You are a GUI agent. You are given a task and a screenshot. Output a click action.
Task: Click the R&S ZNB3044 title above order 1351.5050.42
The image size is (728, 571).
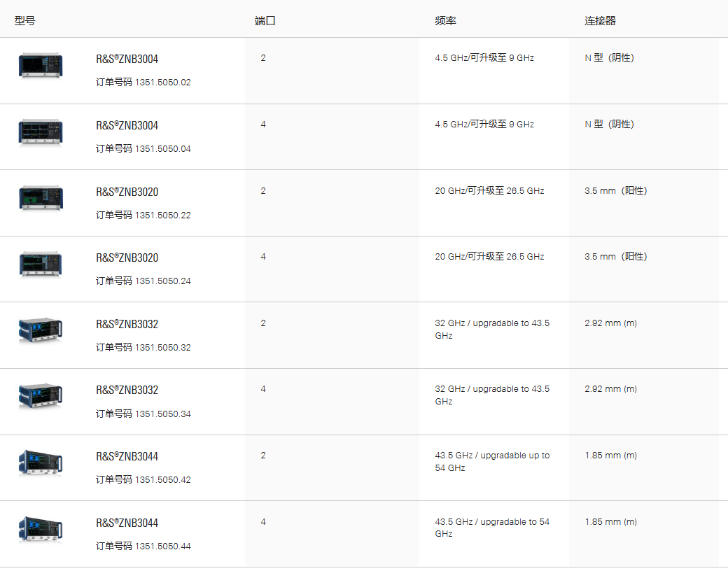point(127,457)
